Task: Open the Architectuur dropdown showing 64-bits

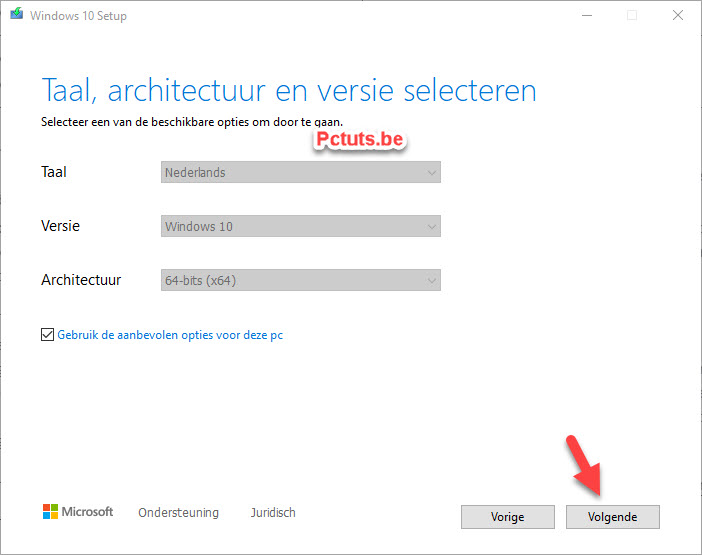Action: coord(301,280)
